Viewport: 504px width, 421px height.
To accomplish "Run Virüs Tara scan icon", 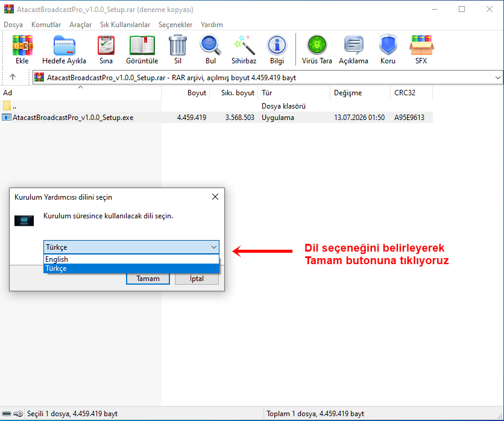I will coord(317,45).
